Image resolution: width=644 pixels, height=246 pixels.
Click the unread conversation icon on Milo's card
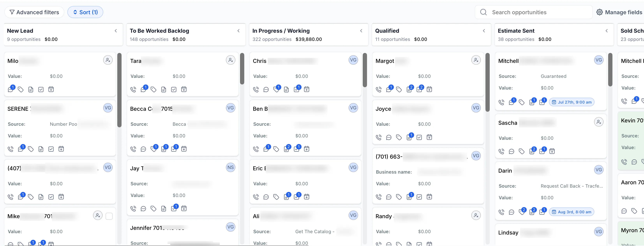pos(11,89)
